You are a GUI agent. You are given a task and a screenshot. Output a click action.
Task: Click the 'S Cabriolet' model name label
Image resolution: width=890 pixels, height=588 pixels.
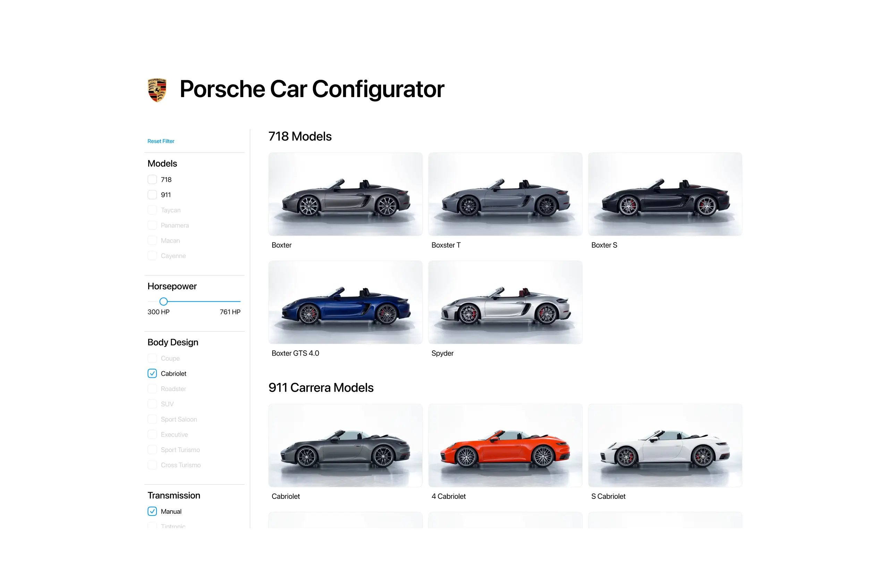click(x=608, y=496)
